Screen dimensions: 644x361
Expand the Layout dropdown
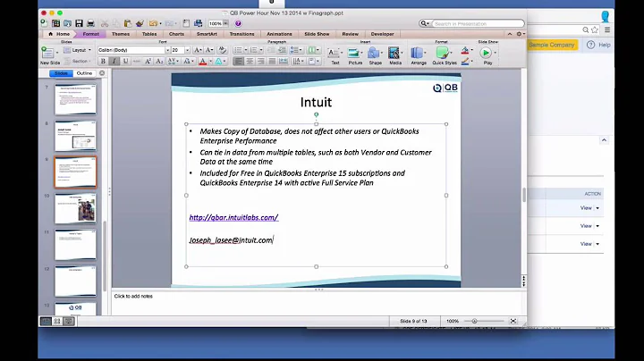coord(77,50)
